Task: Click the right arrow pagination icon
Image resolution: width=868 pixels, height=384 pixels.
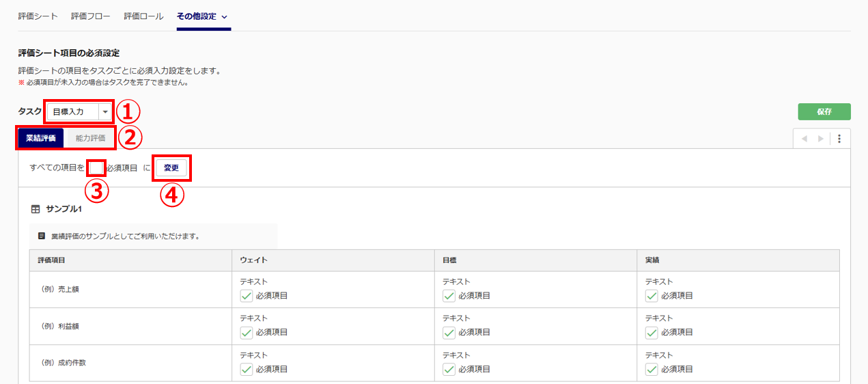Action: pyautogui.click(x=821, y=138)
